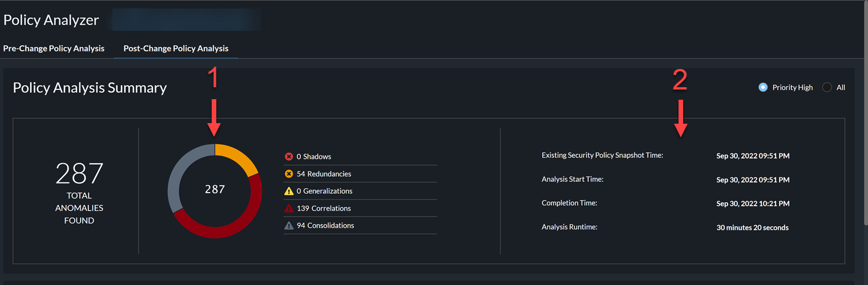Click the 54 Redundancies label
This screenshot has width=868, height=285.
(x=324, y=174)
